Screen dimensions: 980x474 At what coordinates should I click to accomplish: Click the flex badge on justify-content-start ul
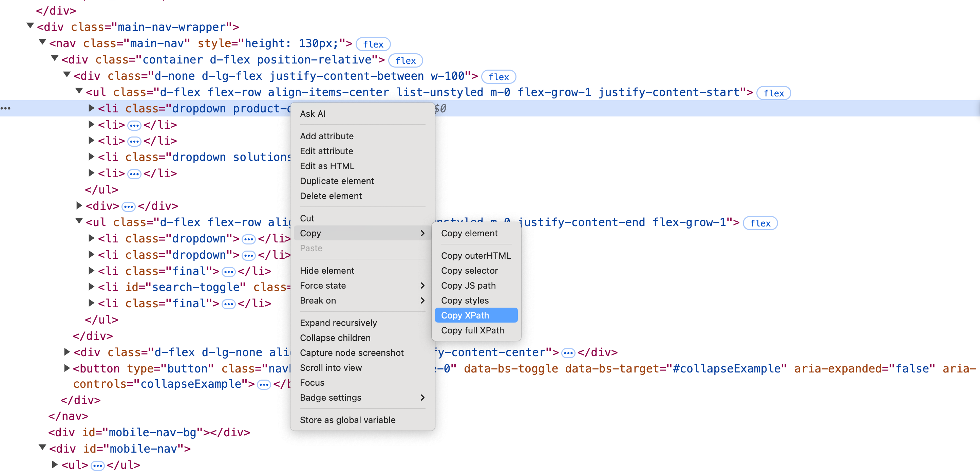click(x=773, y=93)
